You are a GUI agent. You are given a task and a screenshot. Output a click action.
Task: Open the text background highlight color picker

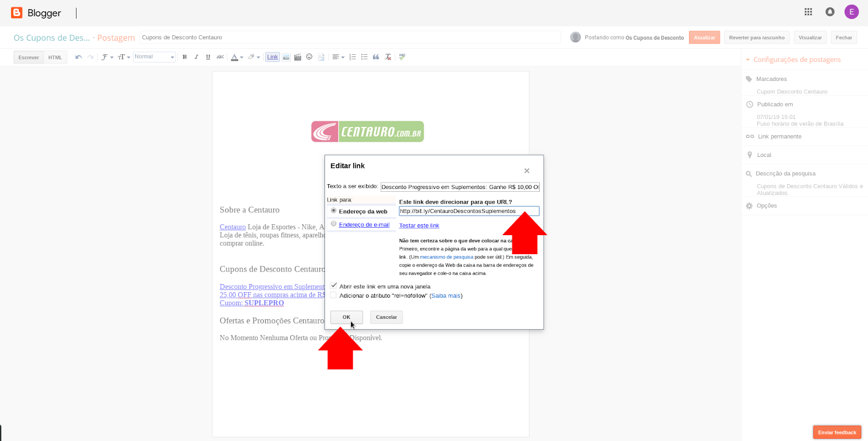pos(253,57)
